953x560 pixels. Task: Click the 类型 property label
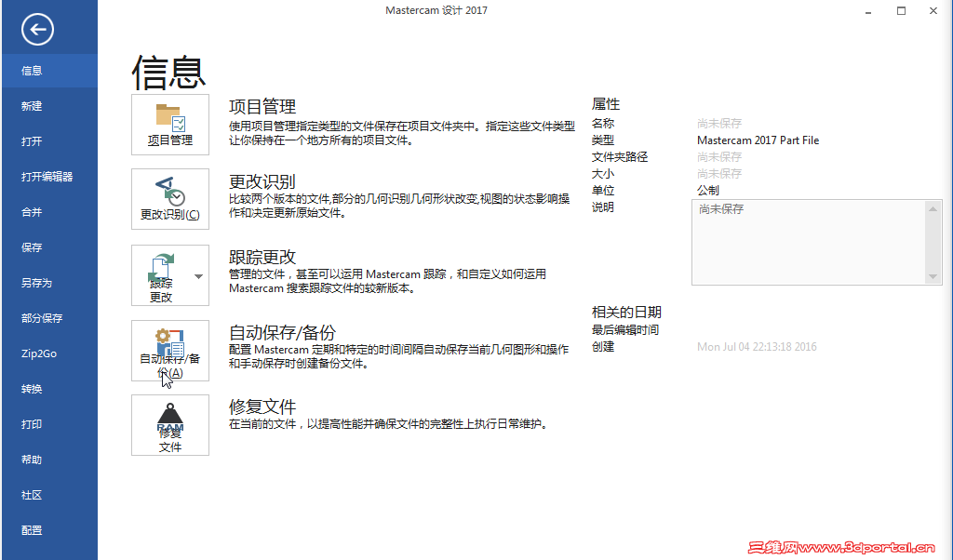click(603, 140)
